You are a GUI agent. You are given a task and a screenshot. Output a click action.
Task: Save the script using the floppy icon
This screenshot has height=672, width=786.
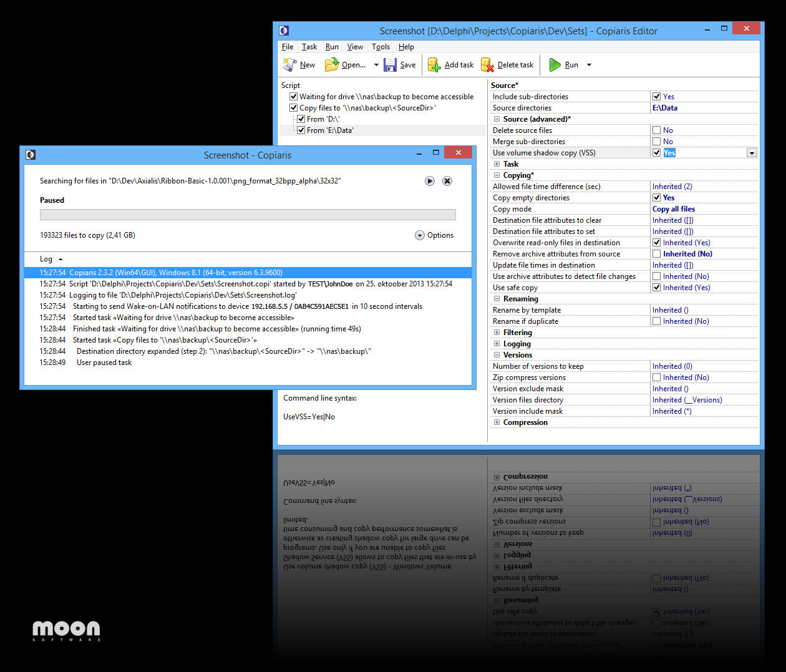coord(390,65)
